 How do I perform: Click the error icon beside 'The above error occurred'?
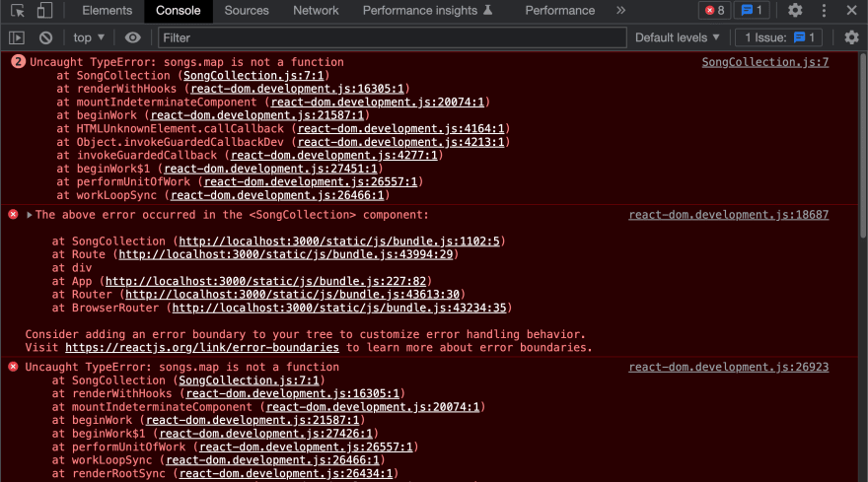click(x=13, y=214)
